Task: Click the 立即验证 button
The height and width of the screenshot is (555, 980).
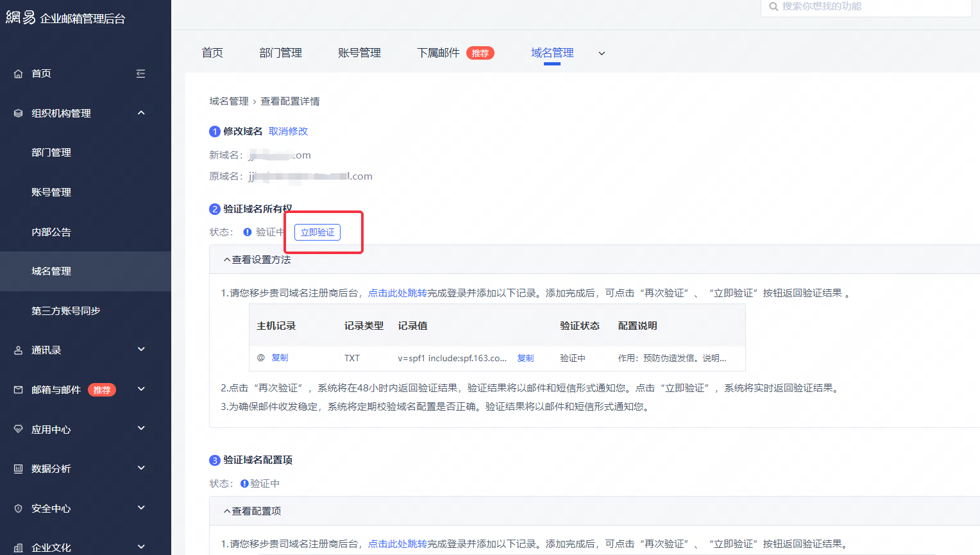Action: (317, 232)
